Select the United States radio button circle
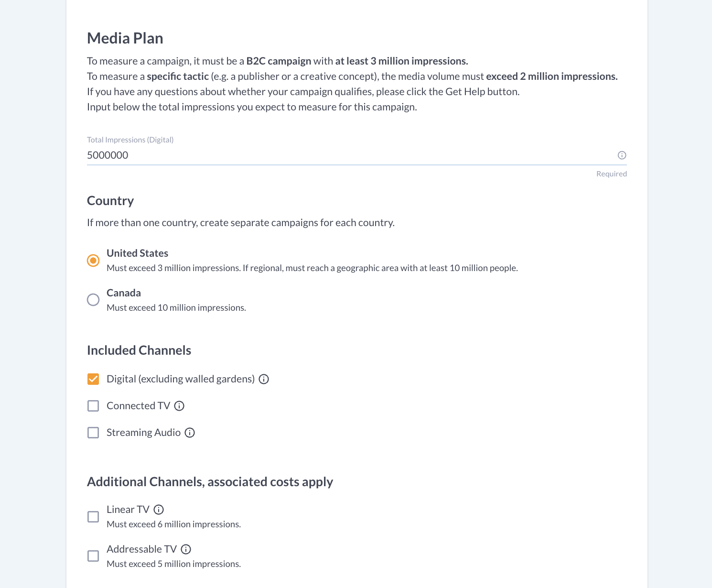 [93, 261]
